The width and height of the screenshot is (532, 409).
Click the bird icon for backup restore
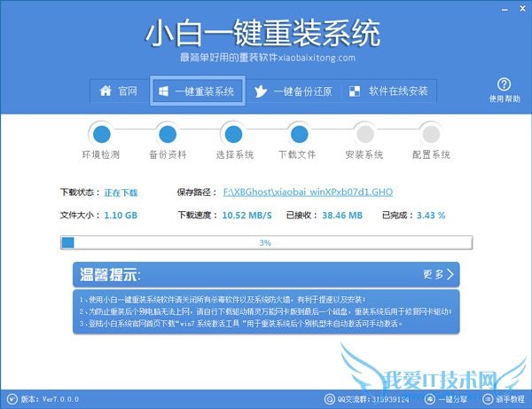click(x=261, y=91)
